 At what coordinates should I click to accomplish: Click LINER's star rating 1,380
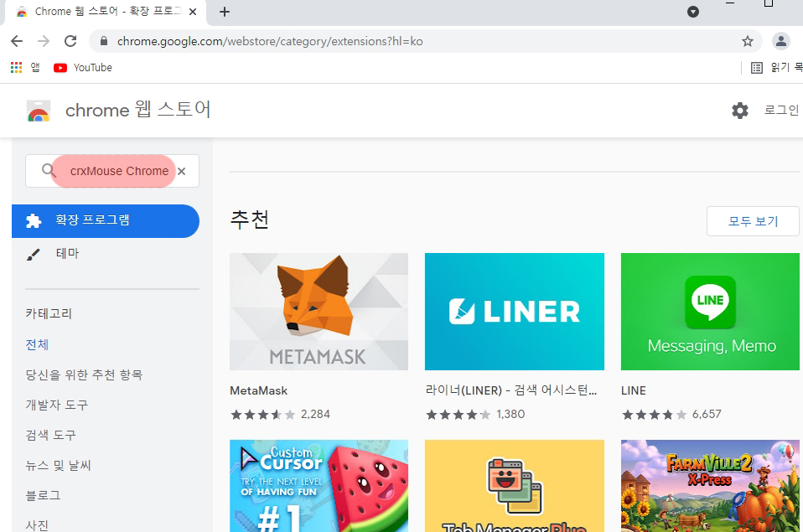[x=475, y=414]
